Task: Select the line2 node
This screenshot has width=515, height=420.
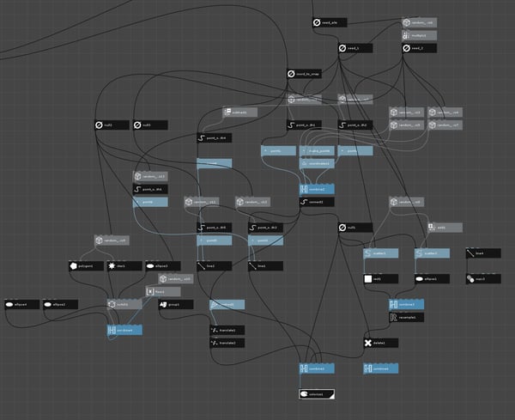Action: 214,266
